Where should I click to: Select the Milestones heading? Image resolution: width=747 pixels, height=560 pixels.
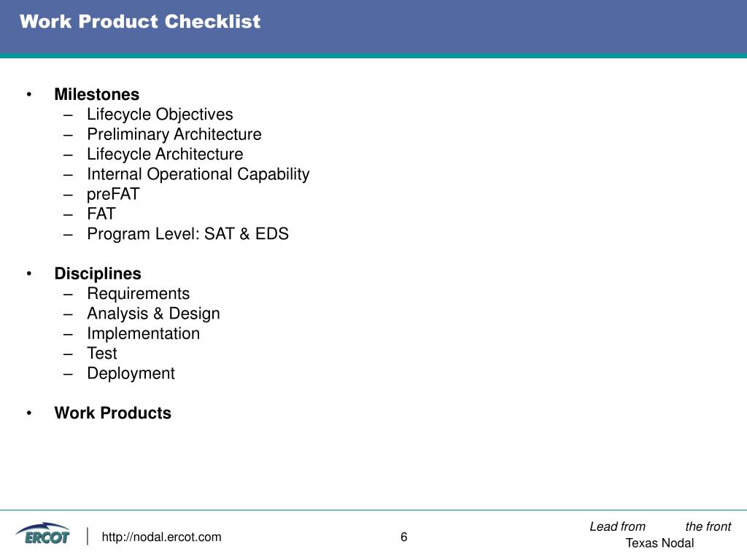coord(97,94)
